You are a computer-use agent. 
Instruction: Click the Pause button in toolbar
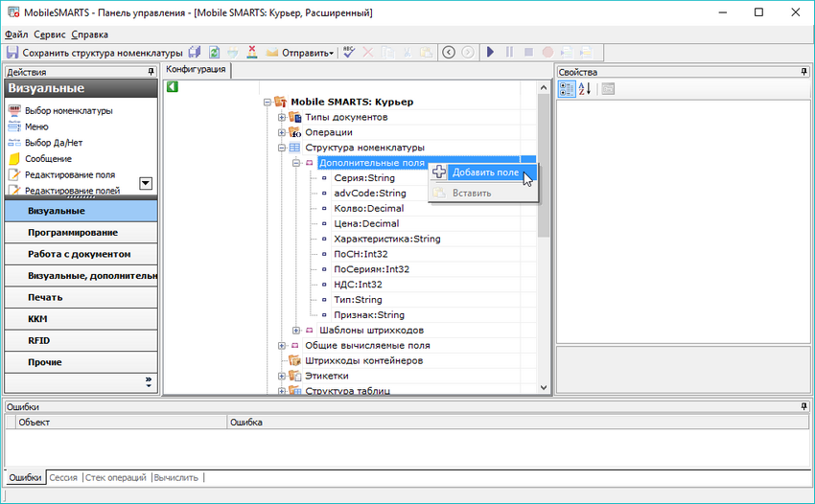coord(509,53)
